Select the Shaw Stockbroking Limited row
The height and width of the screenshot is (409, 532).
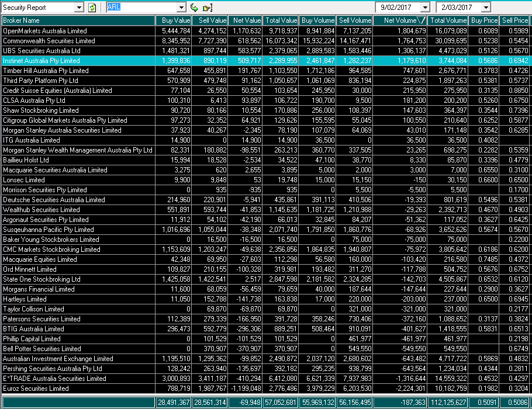point(265,110)
